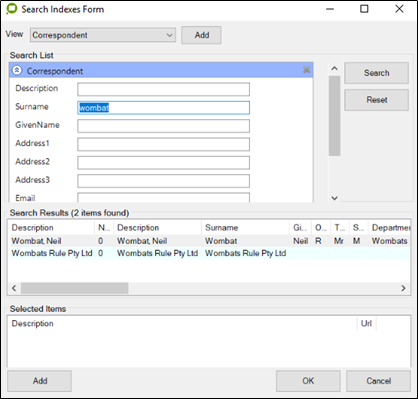Cancel the Search Indexes Form
The width and height of the screenshot is (418, 399).
(378, 381)
